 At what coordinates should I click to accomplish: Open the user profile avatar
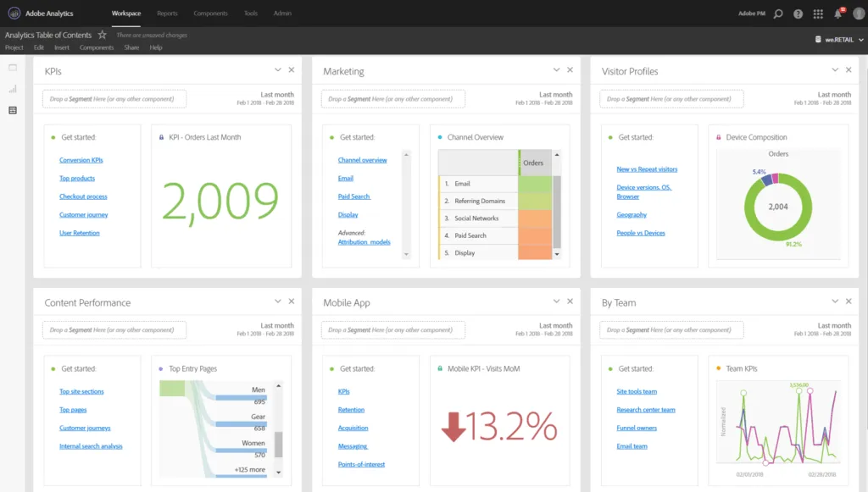(x=859, y=14)
